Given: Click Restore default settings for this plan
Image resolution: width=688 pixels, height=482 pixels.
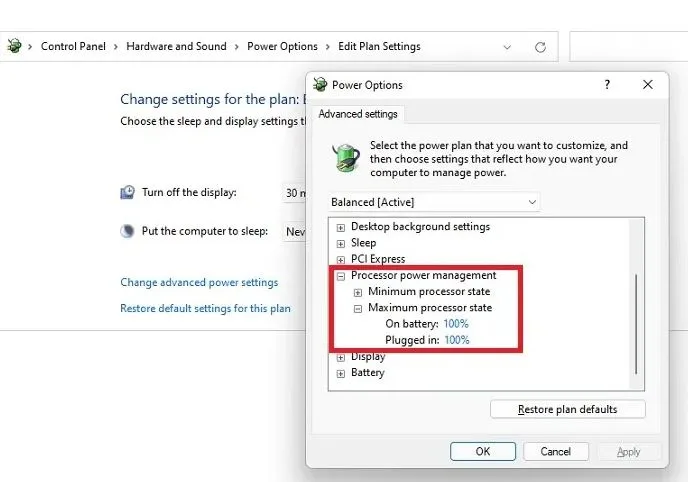Looking at the screenshot, I should (x=205, y=308).
